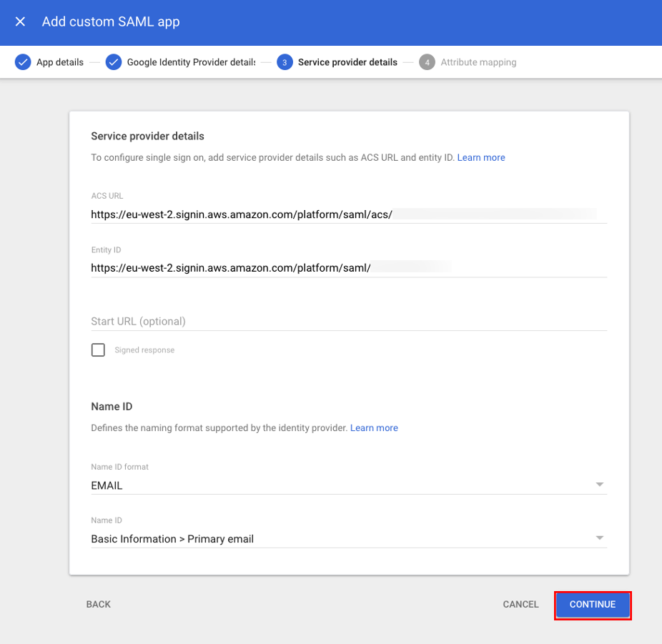Open Learn more about service provider details
The image size is (662, 644).
pos(481,157)
